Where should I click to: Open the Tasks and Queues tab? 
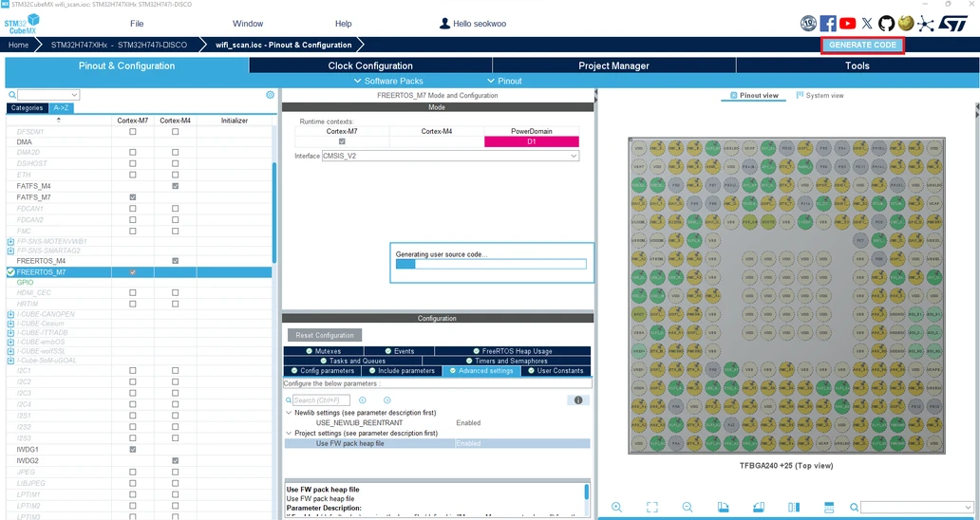(351, 361)
